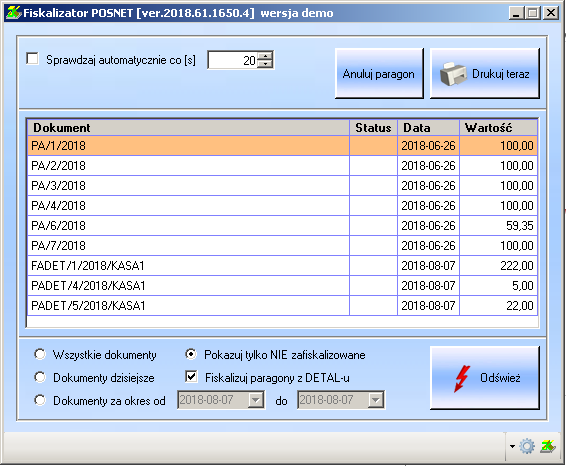Toggle Fiskalizuj paragony z DETAL-u checkbox
566x466 pixels.
pos(191,377)
